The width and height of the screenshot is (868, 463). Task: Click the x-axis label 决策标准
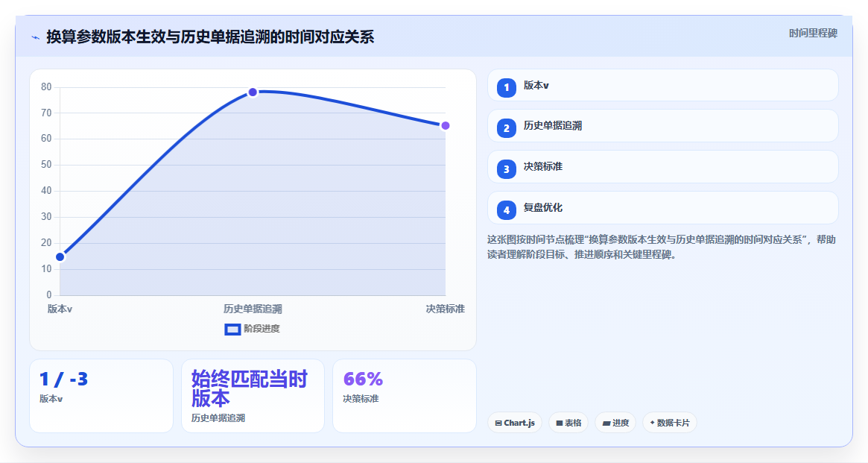click(445, 309)
